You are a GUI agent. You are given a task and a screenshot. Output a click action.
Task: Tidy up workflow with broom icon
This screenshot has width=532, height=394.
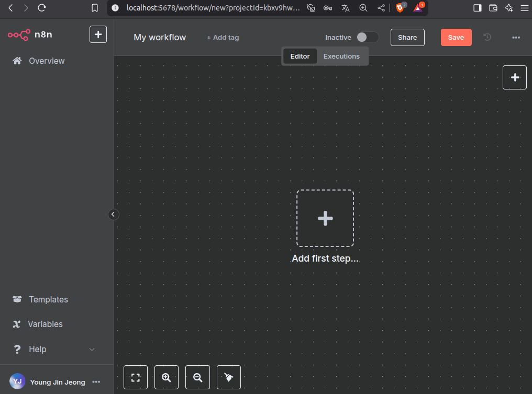tap(229, 377)
